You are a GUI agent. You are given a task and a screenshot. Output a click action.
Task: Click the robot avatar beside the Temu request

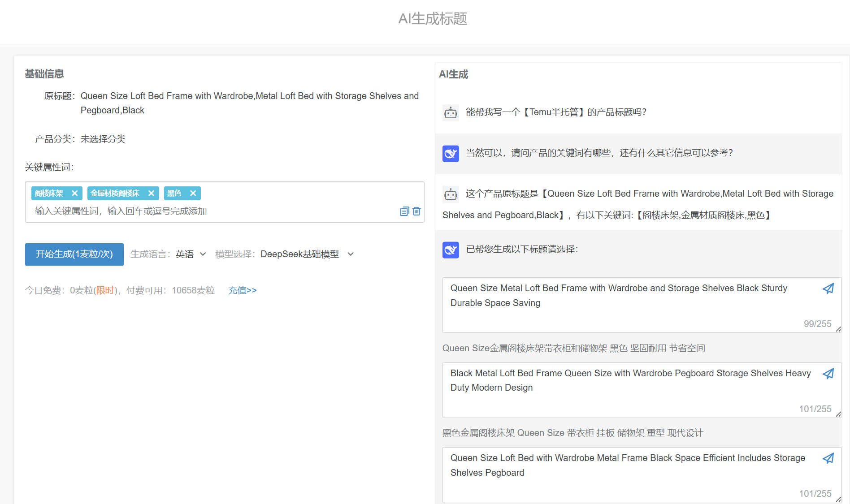(x=451, y=112)
